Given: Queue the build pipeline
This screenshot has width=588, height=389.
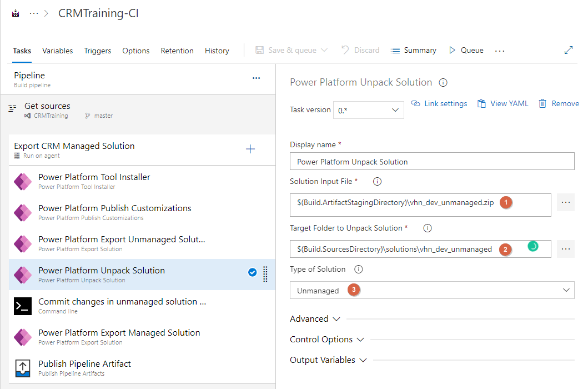Looking at the screenshot, I should [466, 51].
